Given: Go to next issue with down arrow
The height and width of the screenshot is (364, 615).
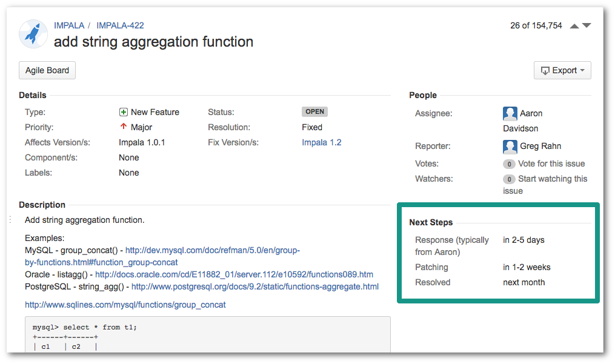Looking at the screenshot, I should pyautogui.click(x=587, y=25).
